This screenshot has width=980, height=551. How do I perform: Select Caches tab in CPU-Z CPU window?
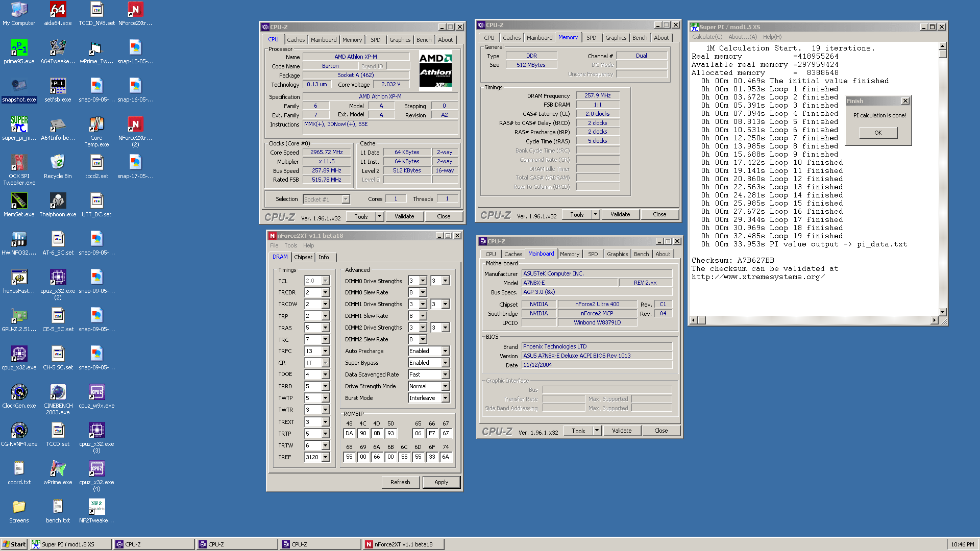pyautogui.click(x=296, y=40)
